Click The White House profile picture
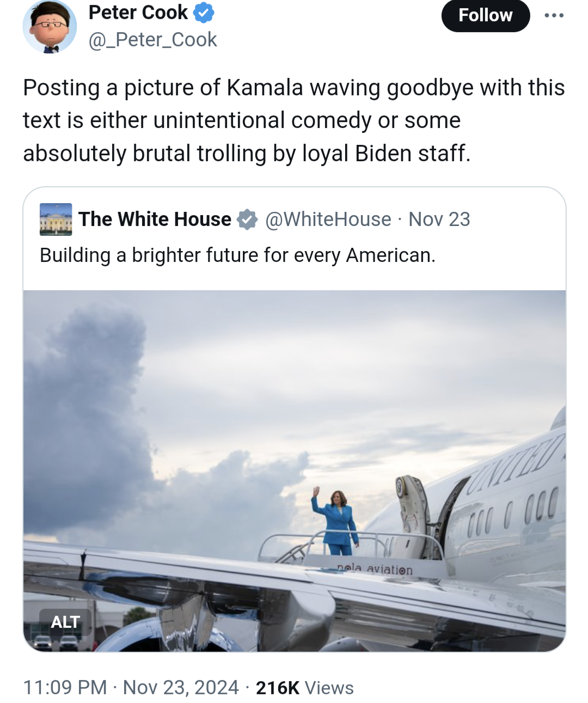588x703 pixels. [x=56, y=219]
